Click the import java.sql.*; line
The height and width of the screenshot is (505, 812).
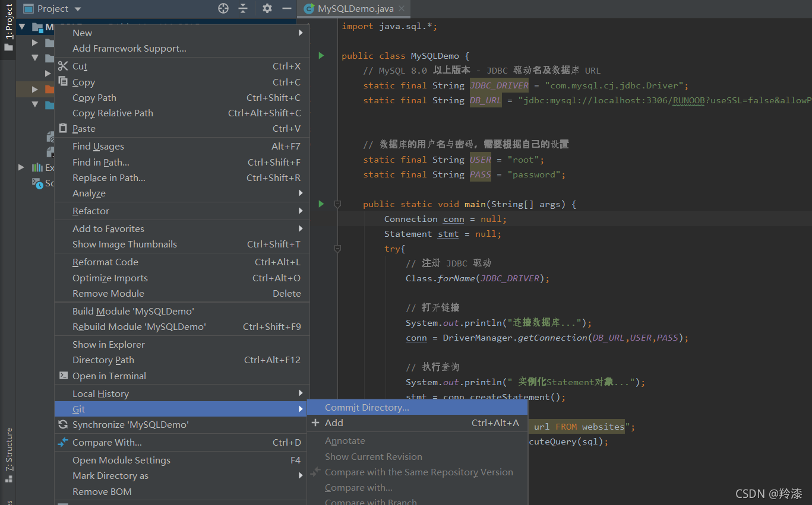(x=390, y=26)
